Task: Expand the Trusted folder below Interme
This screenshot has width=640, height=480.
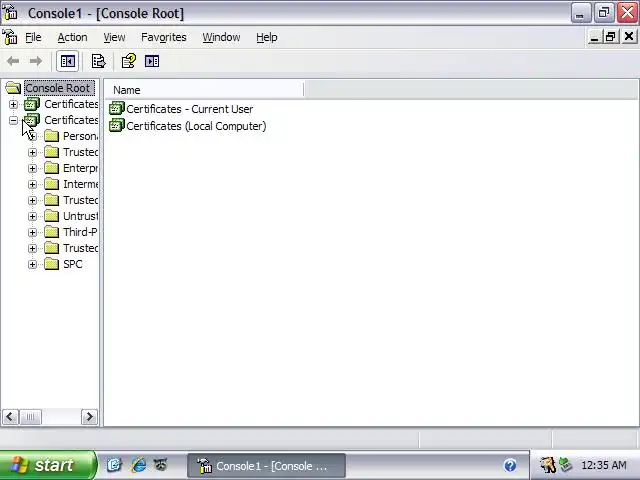Action: (x=32, y=200)
